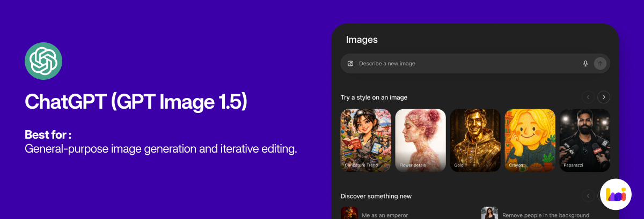Select the Flower petals style thumbnail
This screenshot has width=644, height=219.
421,140
